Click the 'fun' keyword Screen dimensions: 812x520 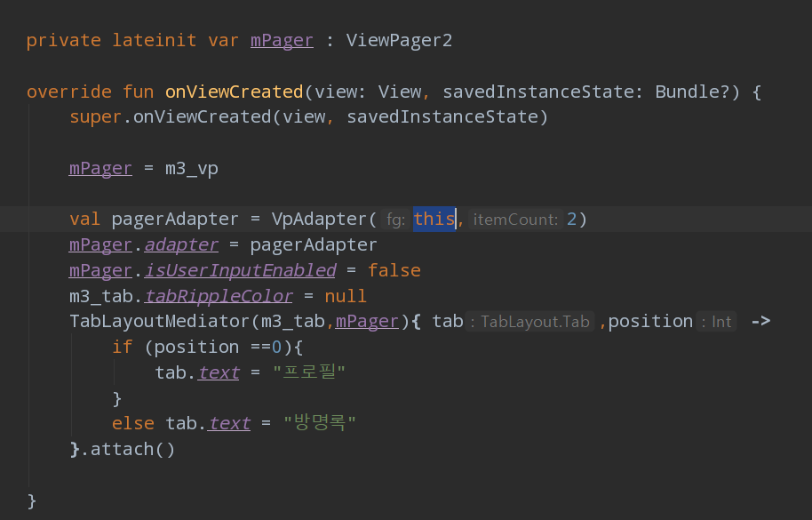(x=139, y=92)
